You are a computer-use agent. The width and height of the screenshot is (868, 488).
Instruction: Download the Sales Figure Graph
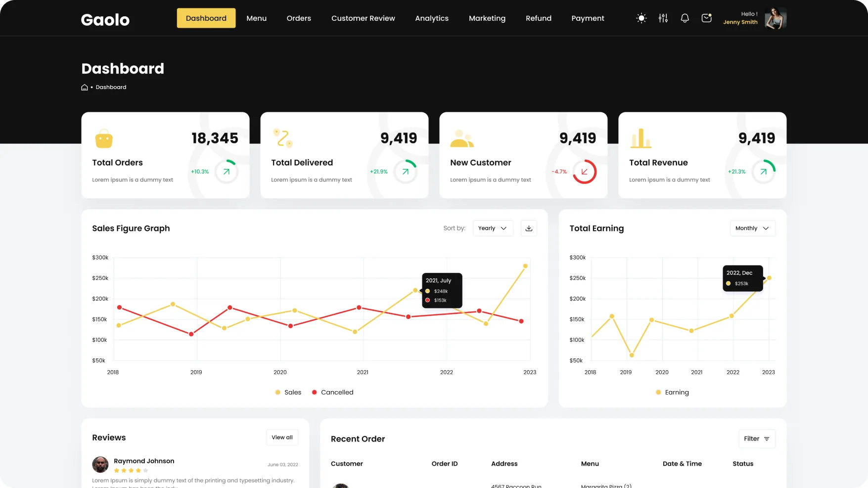pyautogui.click(x=529, y=228)
